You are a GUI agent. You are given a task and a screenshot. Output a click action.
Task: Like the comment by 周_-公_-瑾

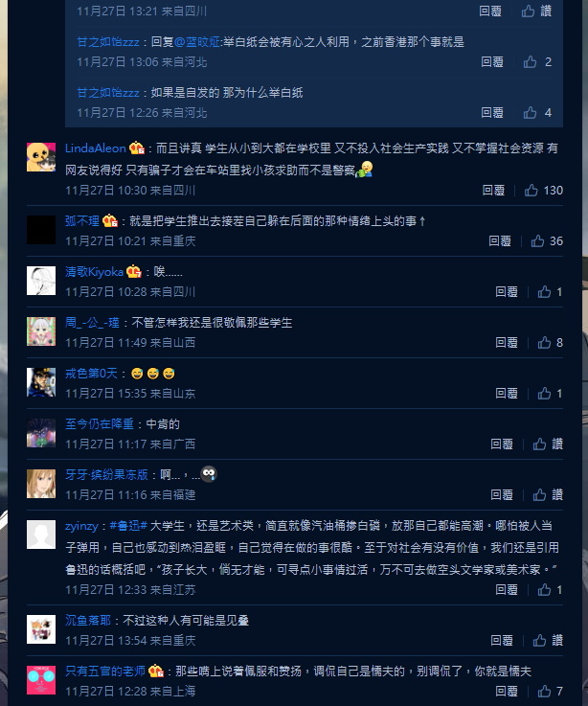click(544, 343)
